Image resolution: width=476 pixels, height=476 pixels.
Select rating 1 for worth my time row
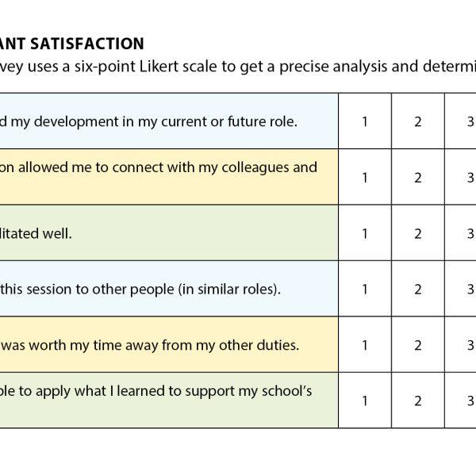click(x=365, y=344)
